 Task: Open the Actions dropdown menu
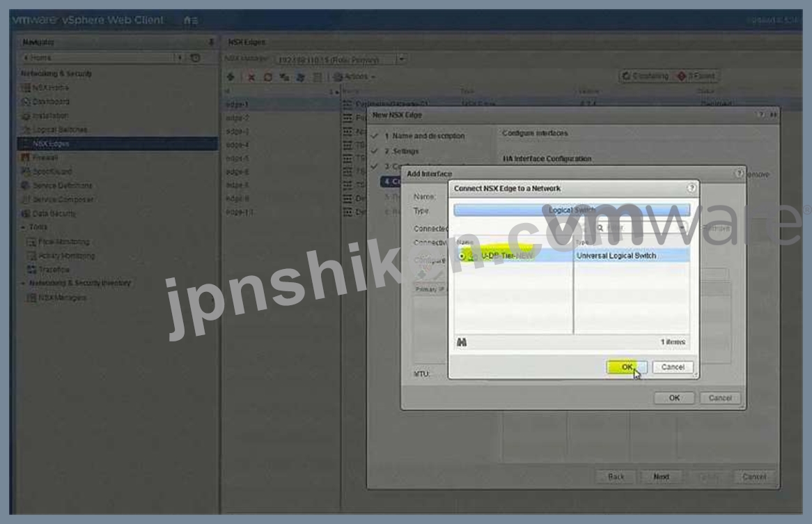(x=354, y=77)
